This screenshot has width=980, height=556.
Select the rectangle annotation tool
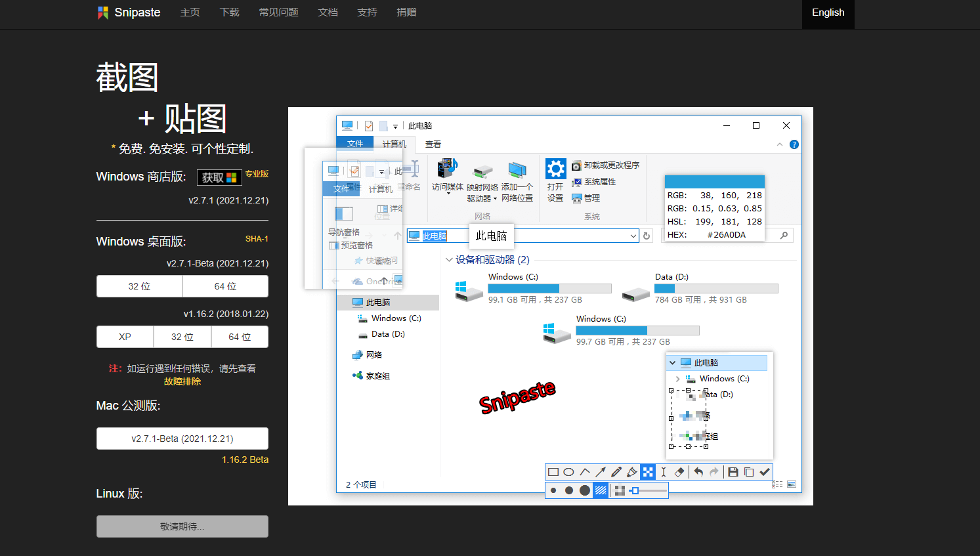[553, 472]
